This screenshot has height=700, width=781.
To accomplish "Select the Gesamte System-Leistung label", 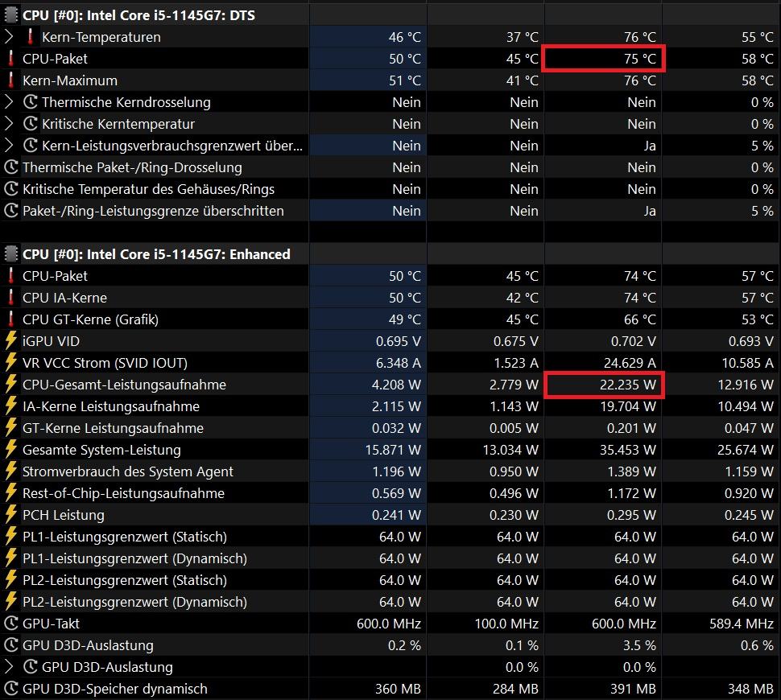I will pyautogui.click(x=101, y=450).
